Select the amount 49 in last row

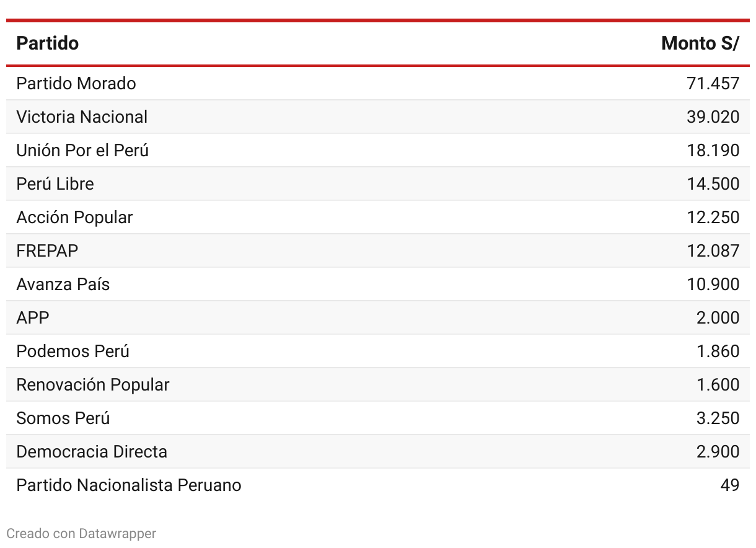729,485
